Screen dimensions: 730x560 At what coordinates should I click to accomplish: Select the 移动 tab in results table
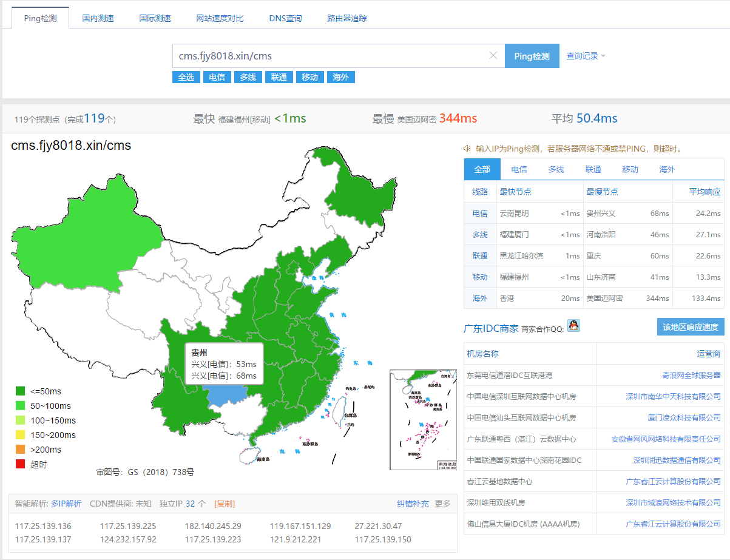[x=630, y=169]
